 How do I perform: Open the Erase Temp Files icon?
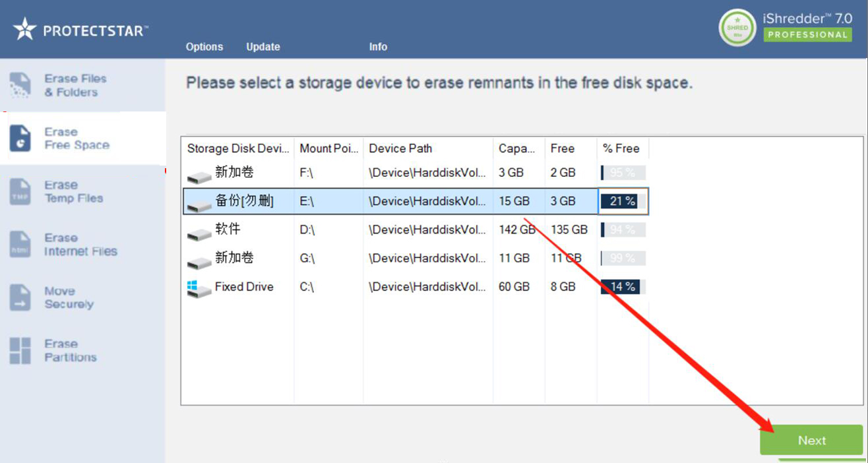(20, 192)
